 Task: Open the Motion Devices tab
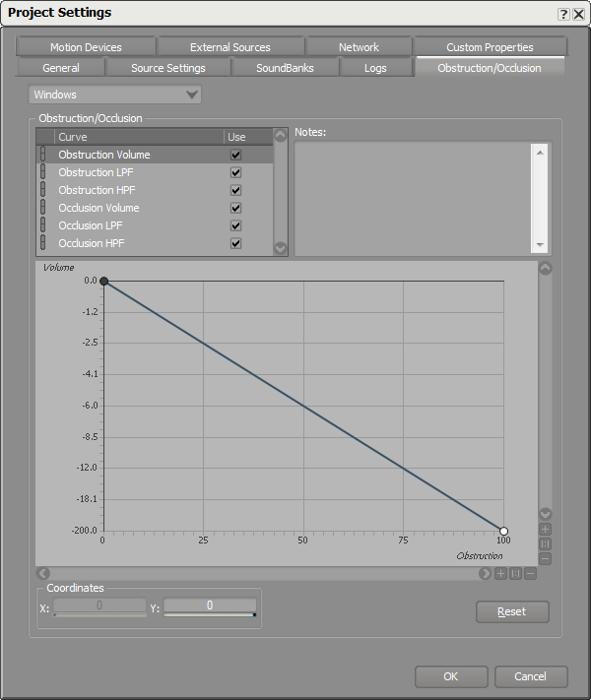(86, 47)
